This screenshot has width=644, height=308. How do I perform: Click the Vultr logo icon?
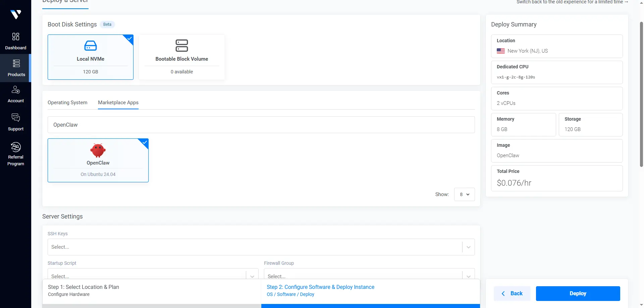(x=16, y=14)
